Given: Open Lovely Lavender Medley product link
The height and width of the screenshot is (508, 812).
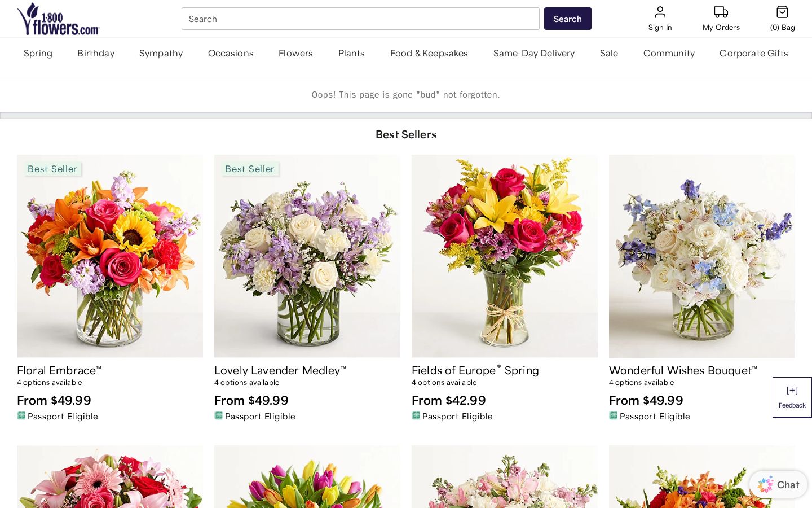Looking at the screenshot, I should click(280, 370).
